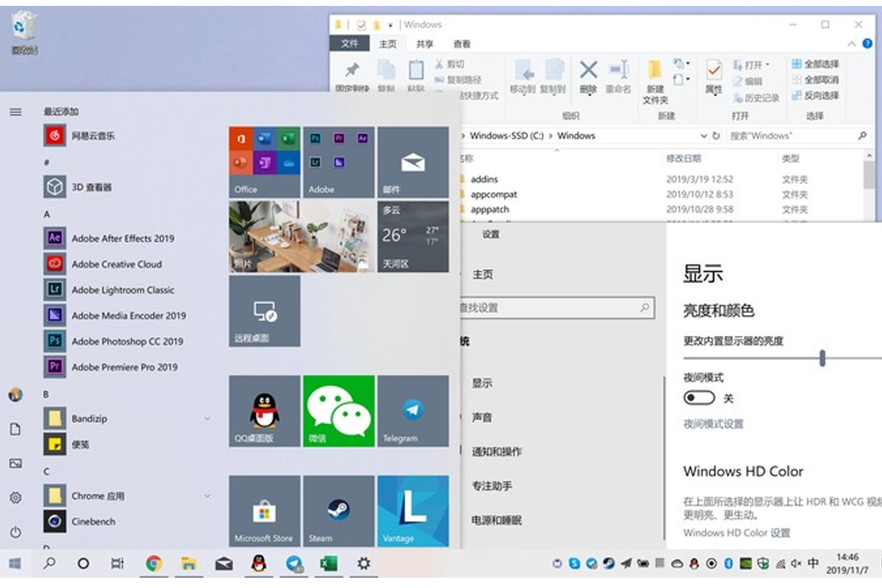
Task: Click the Find a setting search box
Action: [x=557, y=308]
